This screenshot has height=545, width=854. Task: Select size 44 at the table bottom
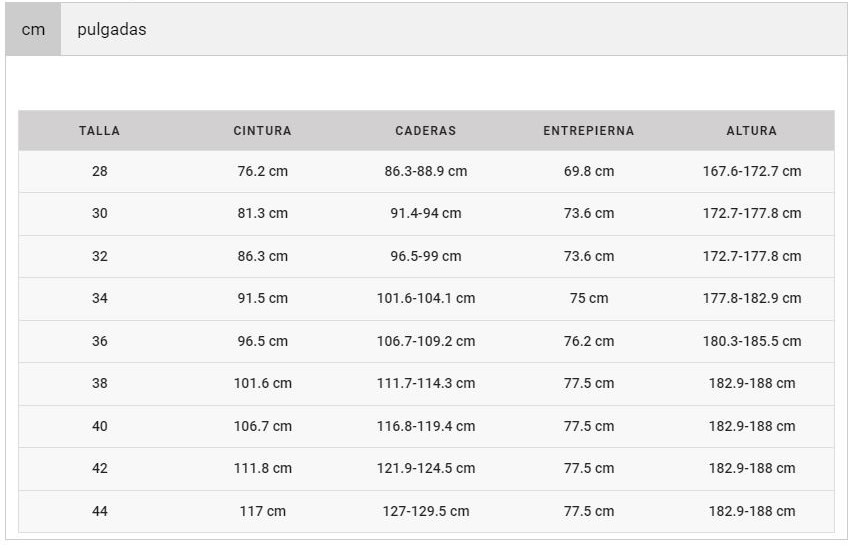coord(99,511)
